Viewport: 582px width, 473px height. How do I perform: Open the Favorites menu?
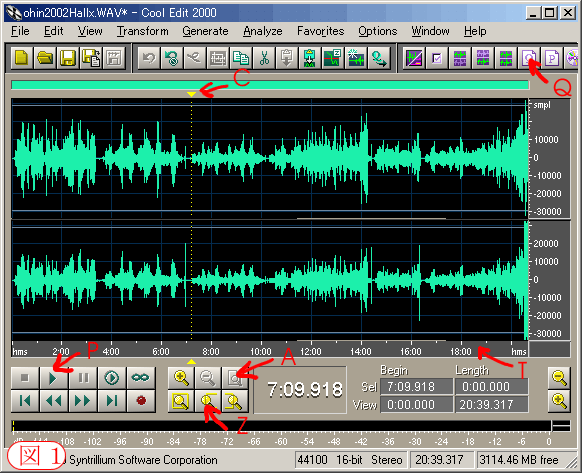[321, 31]
